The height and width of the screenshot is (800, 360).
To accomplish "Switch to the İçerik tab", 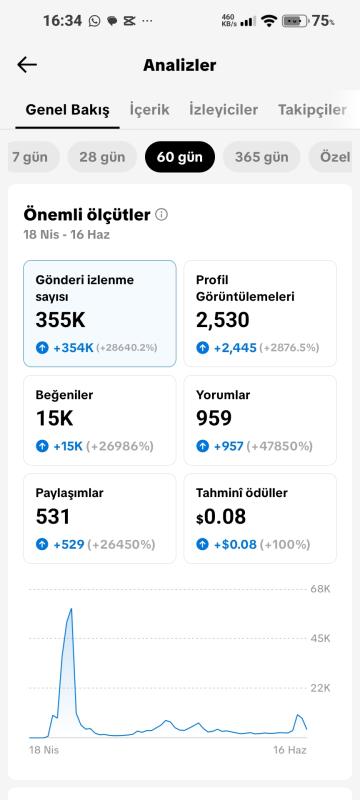I will (149, 110).
